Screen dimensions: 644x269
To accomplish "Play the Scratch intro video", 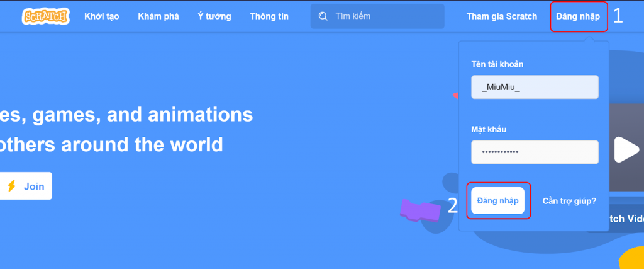I will [x=625, y=149].
